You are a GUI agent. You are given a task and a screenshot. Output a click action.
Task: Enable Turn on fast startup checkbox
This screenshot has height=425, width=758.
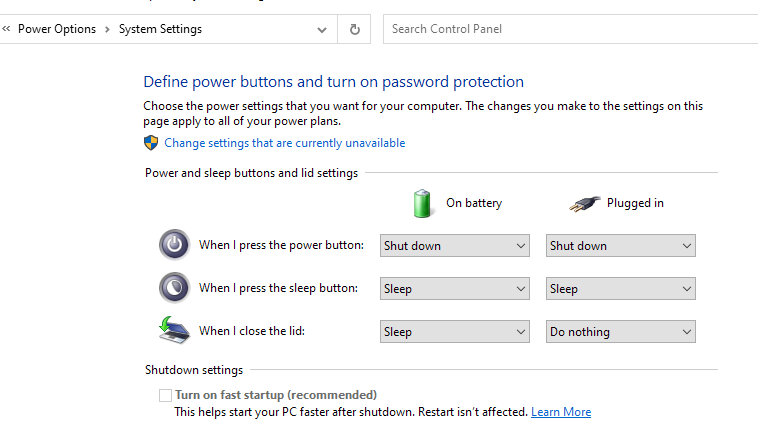165,395
